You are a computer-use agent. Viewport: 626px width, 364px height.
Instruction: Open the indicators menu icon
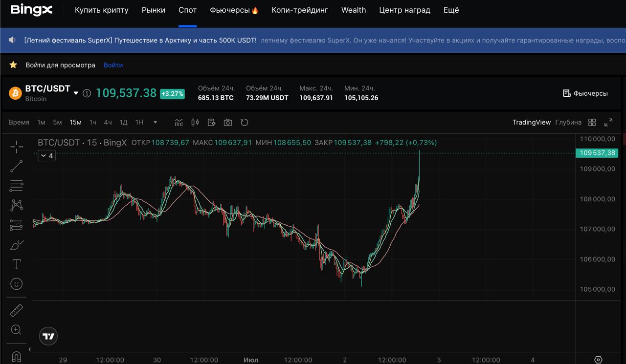click(x=179, y=122)
